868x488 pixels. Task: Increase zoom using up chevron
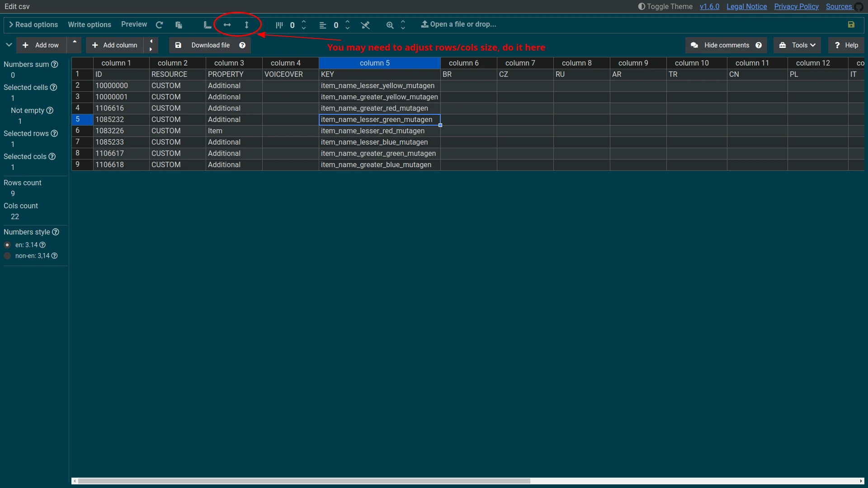click(403, 22)
